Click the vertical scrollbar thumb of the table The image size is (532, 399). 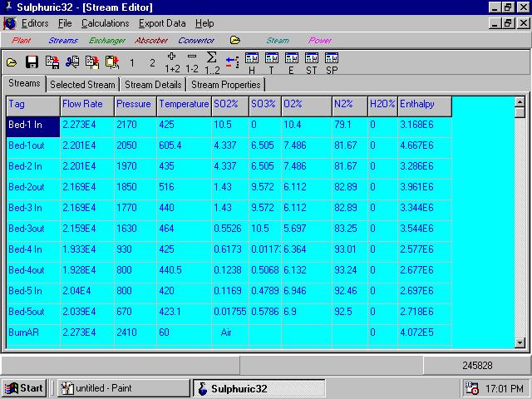tap(520, 112)
